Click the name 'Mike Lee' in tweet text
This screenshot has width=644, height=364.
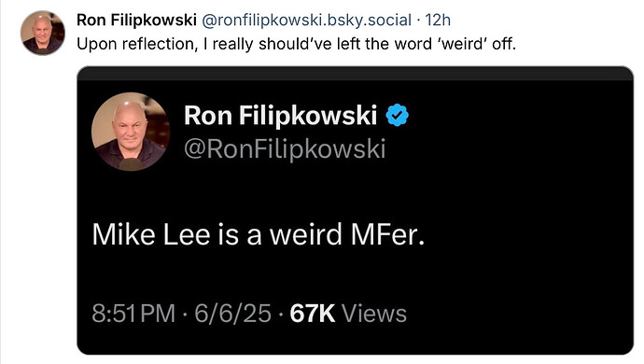coord(151,234)
